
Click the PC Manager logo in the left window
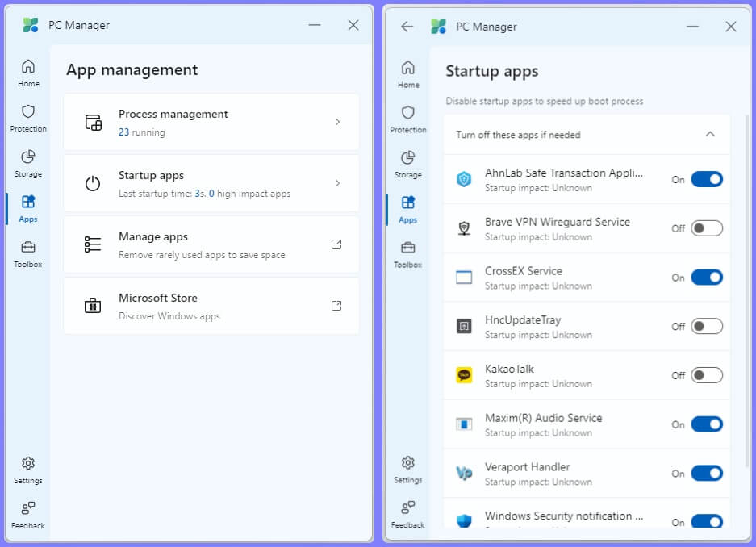coord(31,25)
